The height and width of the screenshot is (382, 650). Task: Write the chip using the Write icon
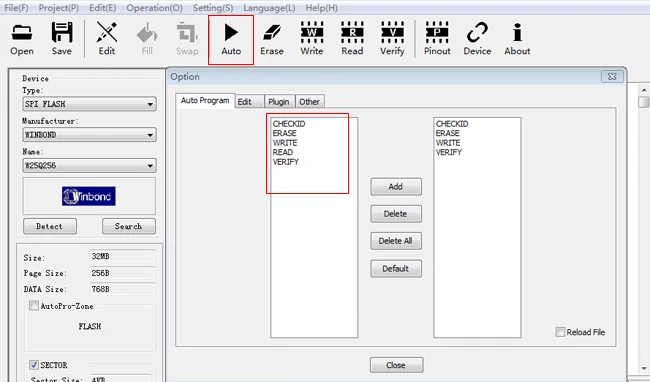tap(312, 39)
